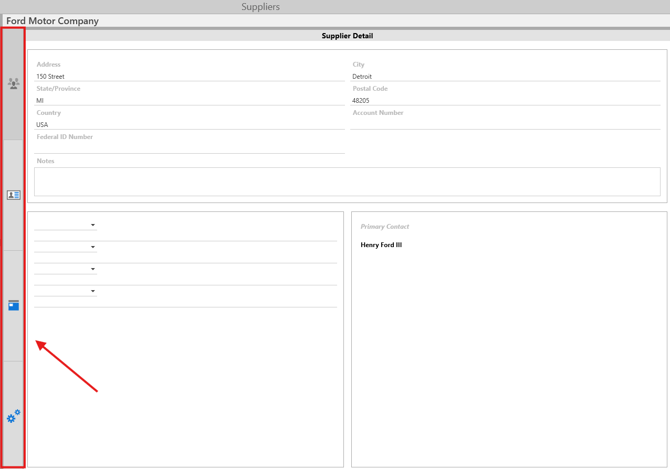Select primary contact Henry Ford III
This screenshot has height=469, width=670.
(x=381, y=245)
